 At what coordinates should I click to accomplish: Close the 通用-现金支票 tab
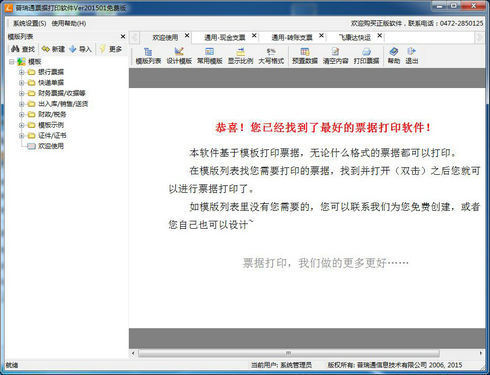[254, 35]
